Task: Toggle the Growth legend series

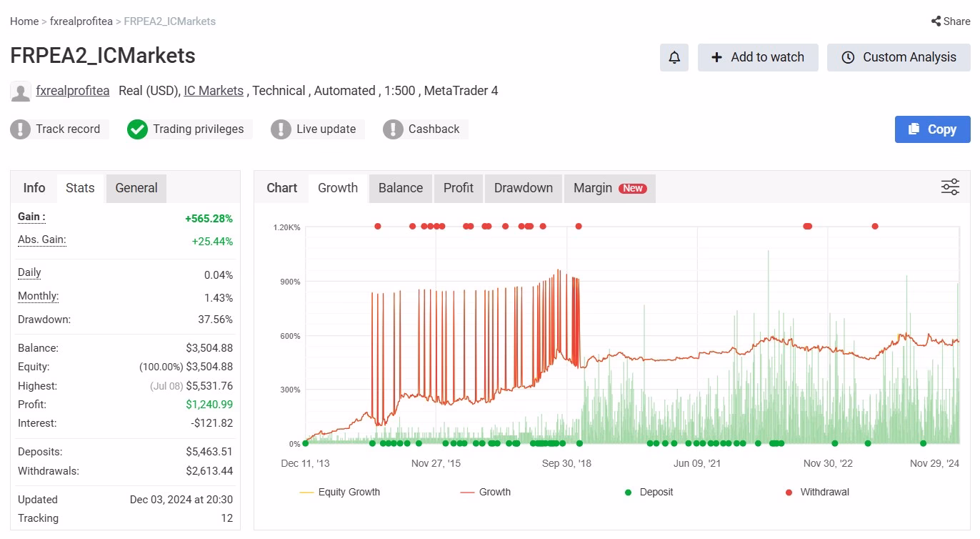Action: [486, 492]
